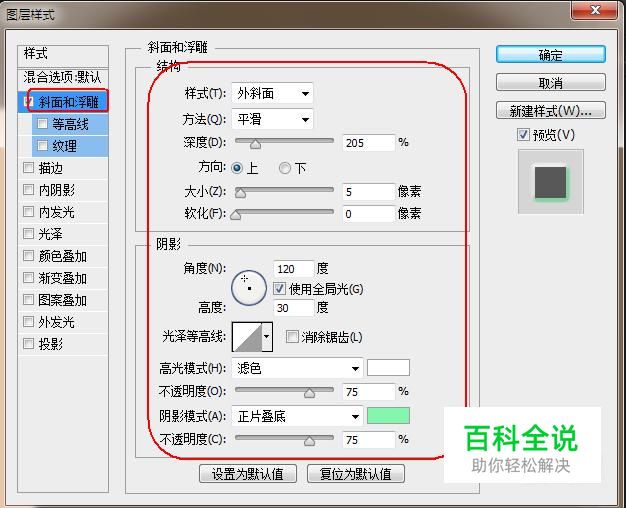
Task: Select the 等高线 style row
Action: pyautogui.click(x=70, y=124)
